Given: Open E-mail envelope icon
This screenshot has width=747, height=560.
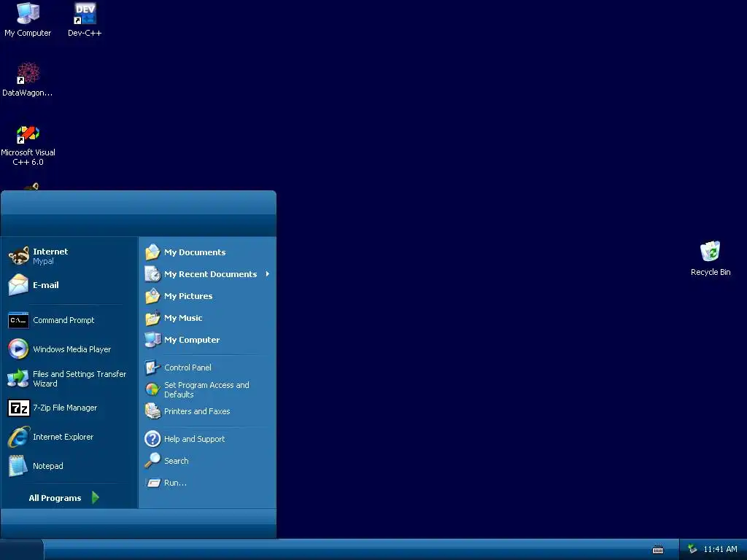Looking at the screenshot, I should coord(18,285).
